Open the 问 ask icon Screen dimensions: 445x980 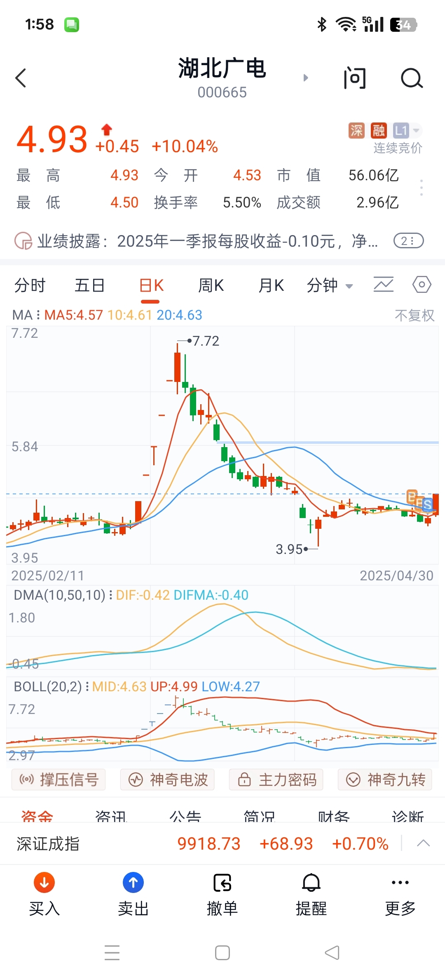[355, 78]
